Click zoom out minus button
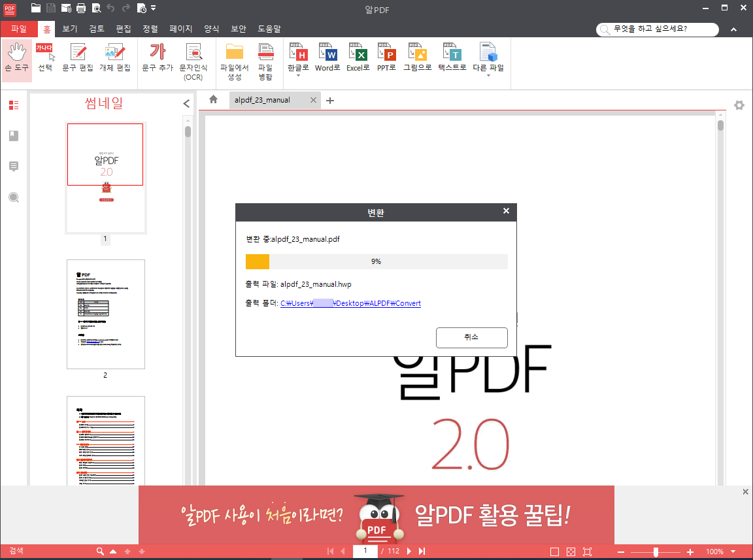The width and height of the screenshot is (753, 560). 620,552
